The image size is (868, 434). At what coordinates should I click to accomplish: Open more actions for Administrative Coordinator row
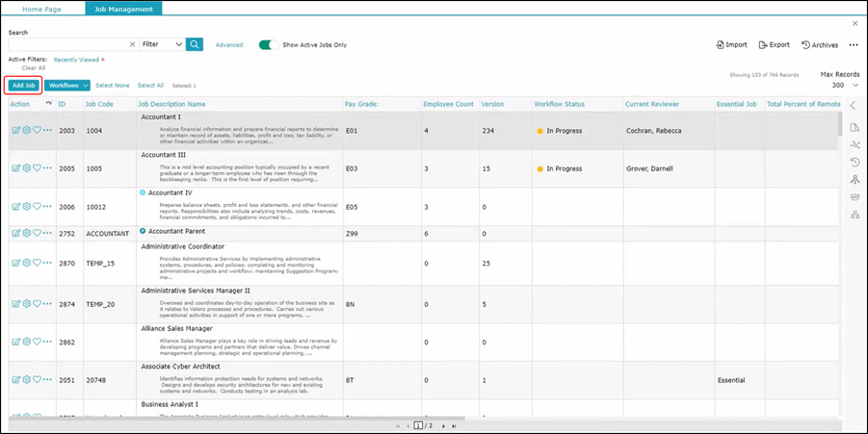point(47,263)
